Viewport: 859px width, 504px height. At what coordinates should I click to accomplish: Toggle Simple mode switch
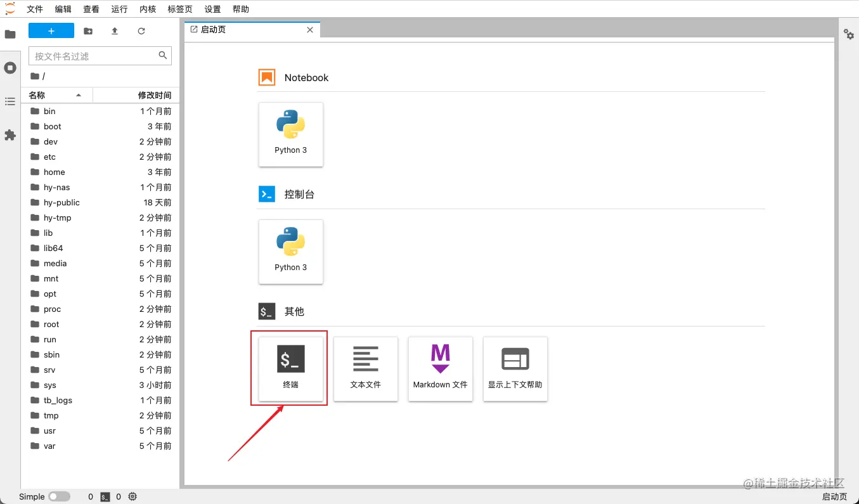59,497
